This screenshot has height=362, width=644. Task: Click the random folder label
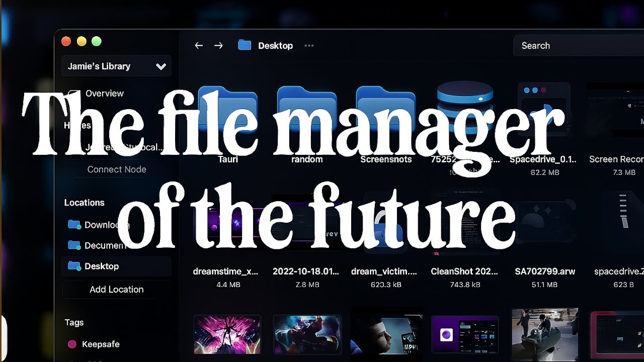(x=307, y=159)
